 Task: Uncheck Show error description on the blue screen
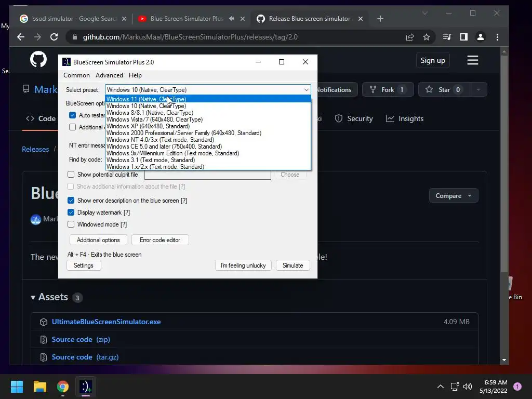71,201
